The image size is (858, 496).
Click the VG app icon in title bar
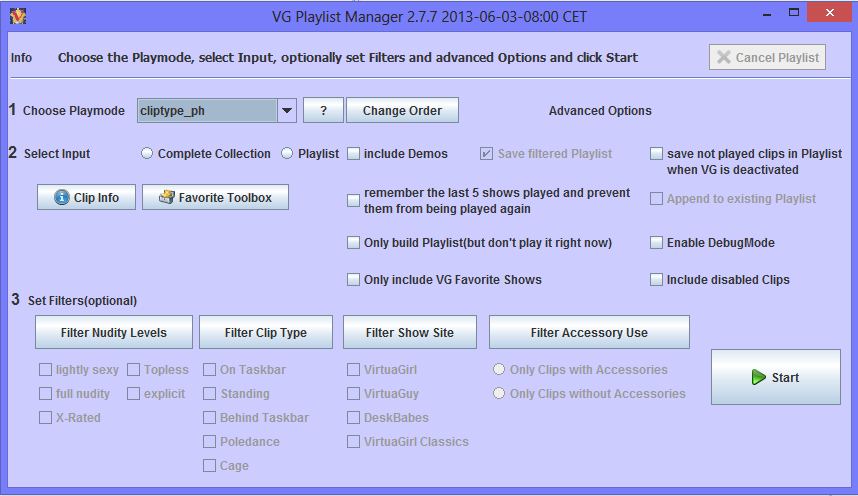click(x=16, y=17)
